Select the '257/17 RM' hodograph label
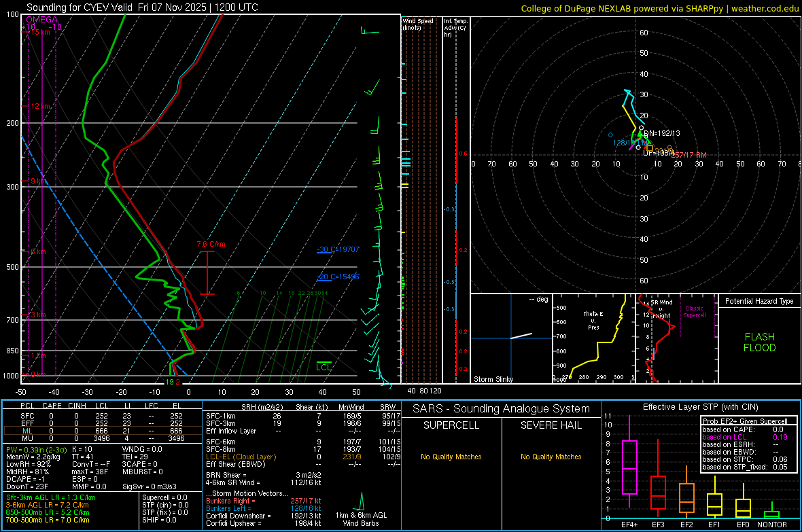This screenshot has width=802, height=532. click(x=689, y=155)
